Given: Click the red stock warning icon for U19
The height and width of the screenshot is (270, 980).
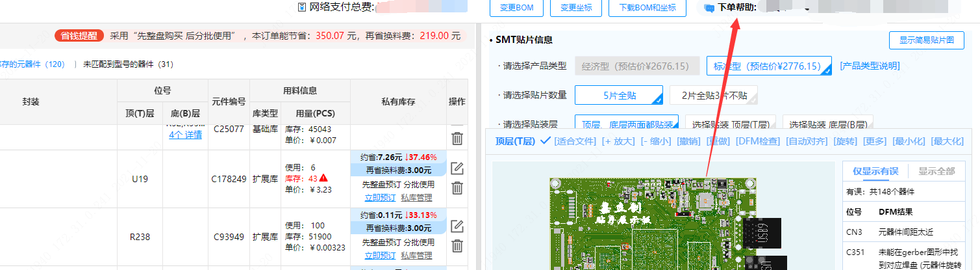Looking at the screenshot, I should coord(323,178).
